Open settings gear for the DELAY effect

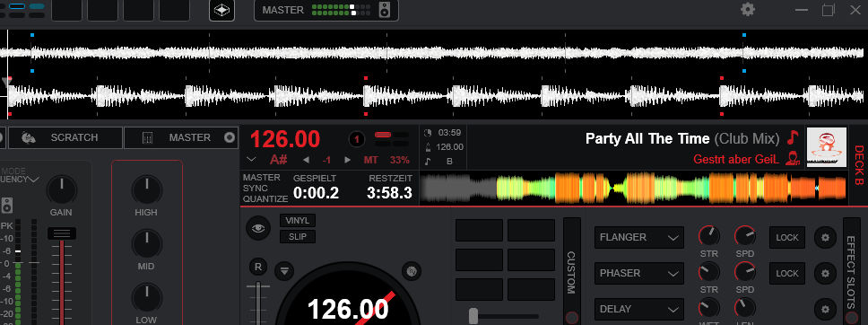pos(825,310)
